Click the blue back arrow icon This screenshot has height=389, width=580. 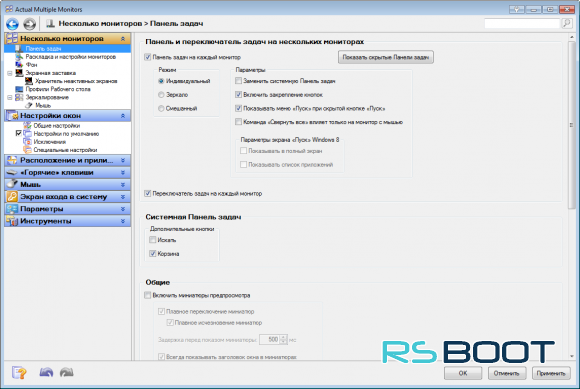[12, 24]
